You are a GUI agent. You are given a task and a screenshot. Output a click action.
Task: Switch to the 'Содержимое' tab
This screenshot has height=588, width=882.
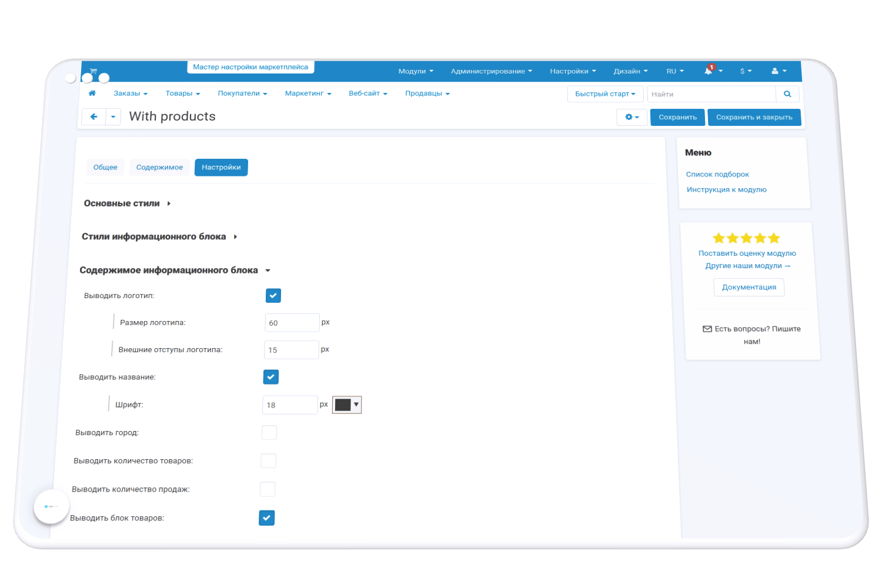coord(159,167)
